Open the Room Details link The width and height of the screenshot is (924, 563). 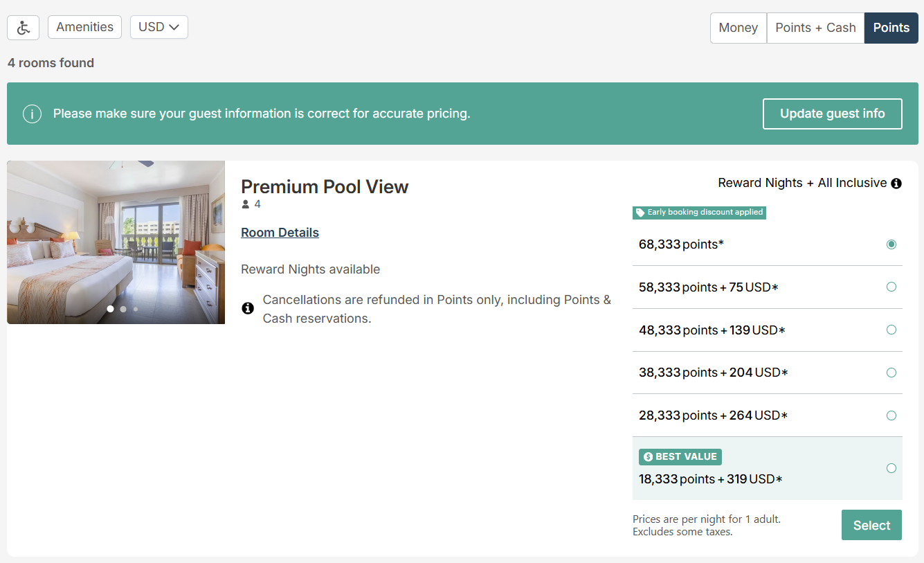click(280, 233)
